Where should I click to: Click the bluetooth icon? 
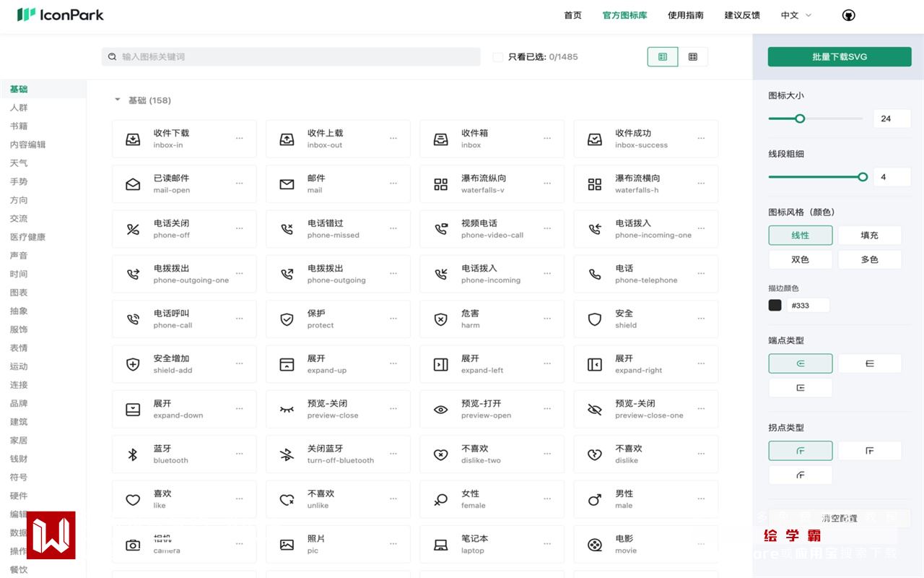click(133, 454)
